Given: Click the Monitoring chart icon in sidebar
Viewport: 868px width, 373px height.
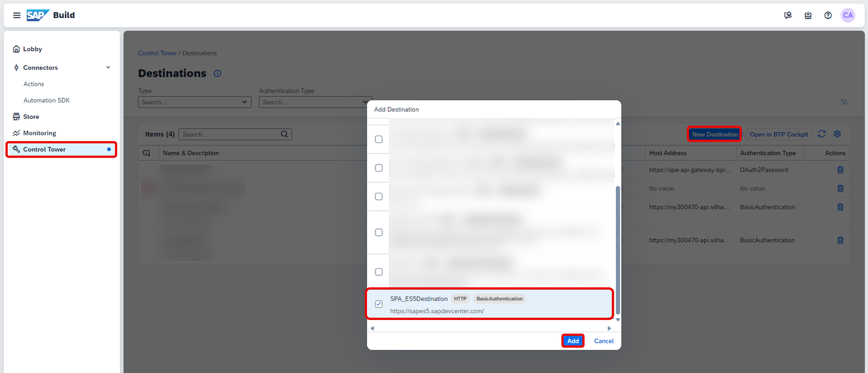Looking at the screenshot, I should pos(17,133).
